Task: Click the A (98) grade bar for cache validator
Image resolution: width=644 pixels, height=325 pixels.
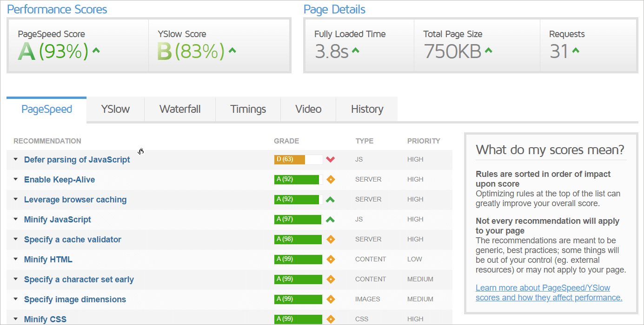Action: tap(298, 240)
